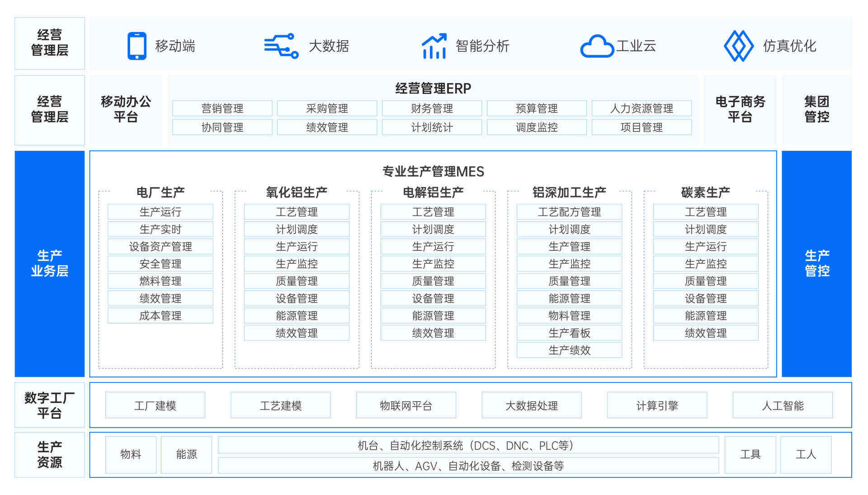Click 燃料管理 in 电厂生产 column
Viewport: 868px width, 495px height.
pos(160,281)
